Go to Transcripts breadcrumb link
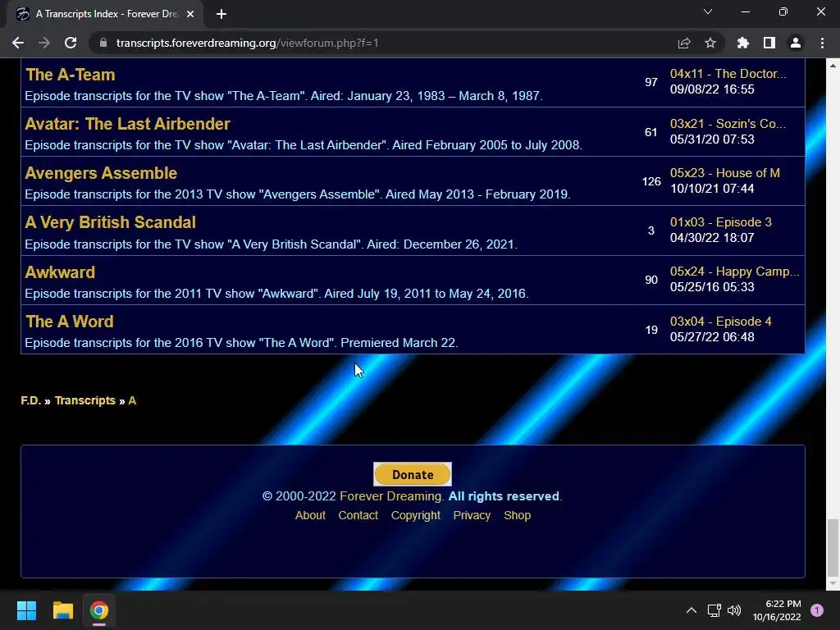This screenshot has width=840, height=630. point(85,400)
